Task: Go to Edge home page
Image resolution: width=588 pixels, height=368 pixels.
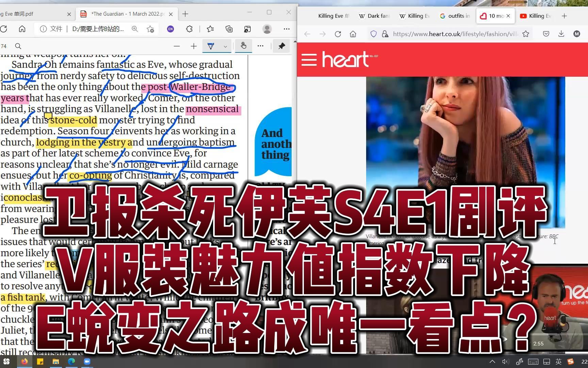Action: click(x=22, y=29)
